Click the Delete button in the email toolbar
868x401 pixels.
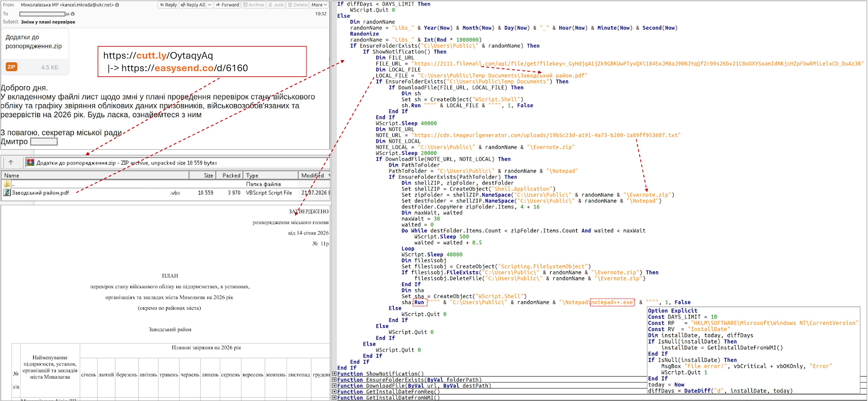coord(297,5)
